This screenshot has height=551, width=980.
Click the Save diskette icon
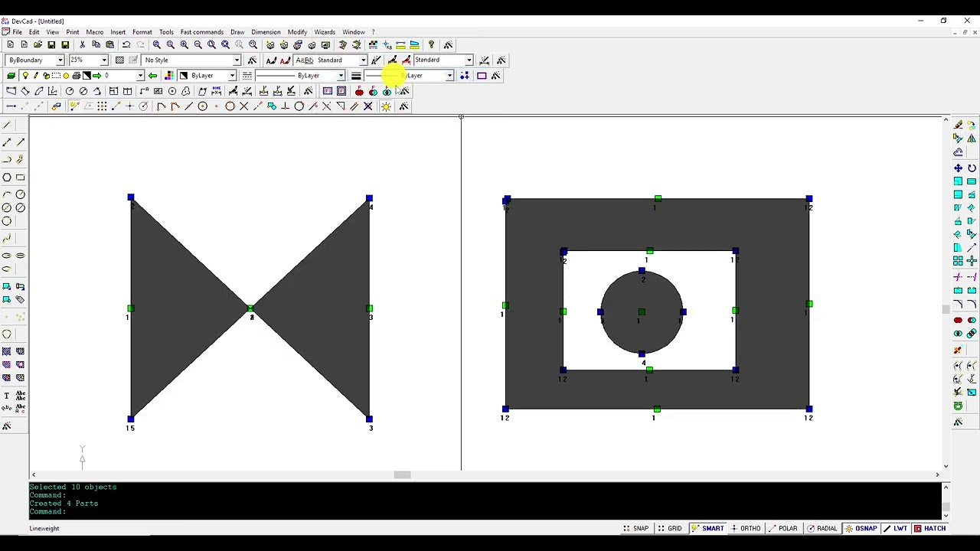(x=52, y=45)
